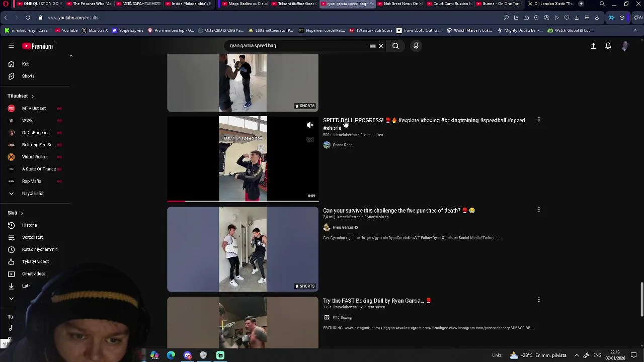The width and height of the screenshot is (644, 362).
Task: Start voice search with the microphone icon
Action: tap(416, 46)
